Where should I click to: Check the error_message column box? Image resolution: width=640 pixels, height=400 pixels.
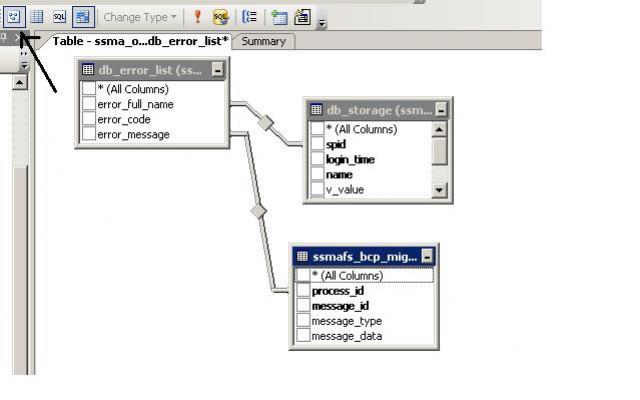pos(89,134)
